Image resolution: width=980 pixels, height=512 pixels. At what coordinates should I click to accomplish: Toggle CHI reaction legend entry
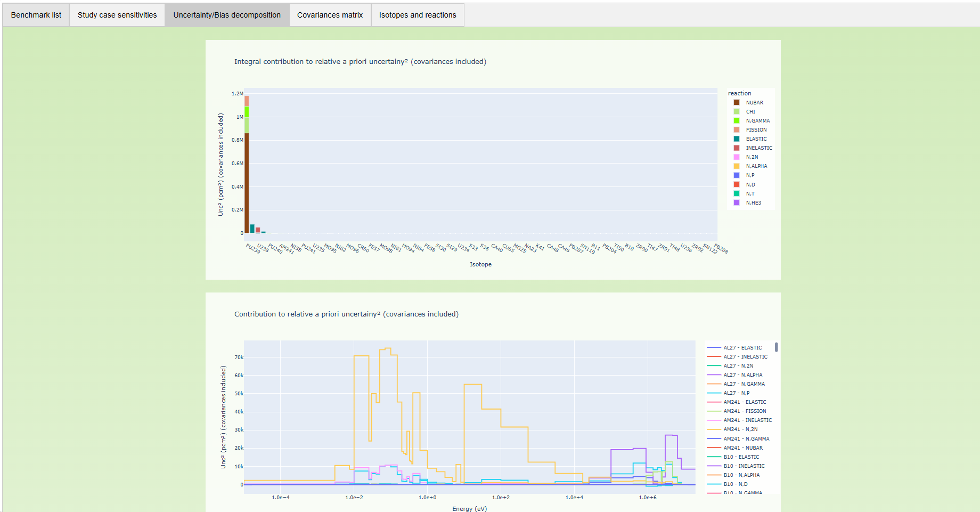750,112
